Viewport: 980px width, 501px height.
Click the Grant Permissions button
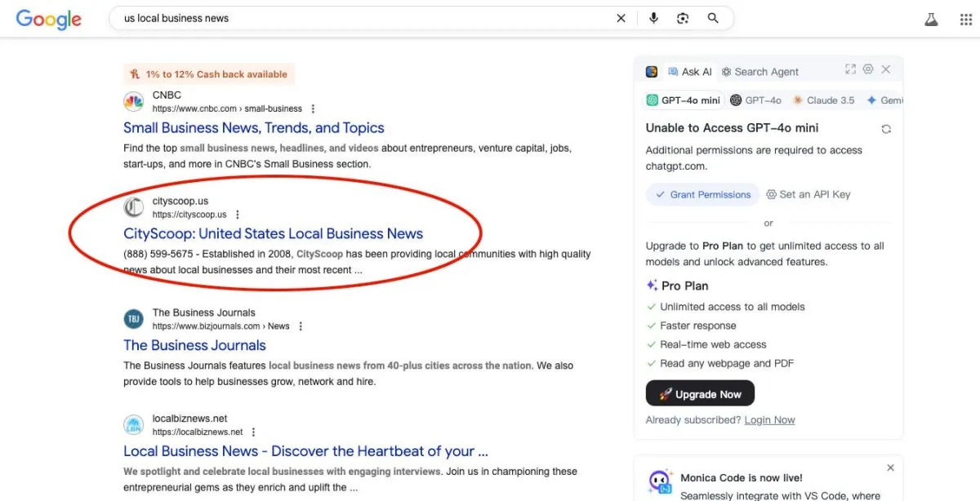(x=702, y=195)
